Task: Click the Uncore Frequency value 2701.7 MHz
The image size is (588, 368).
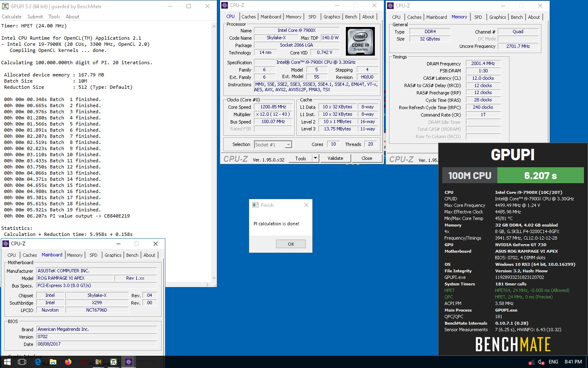Action: tap(518, 46)
